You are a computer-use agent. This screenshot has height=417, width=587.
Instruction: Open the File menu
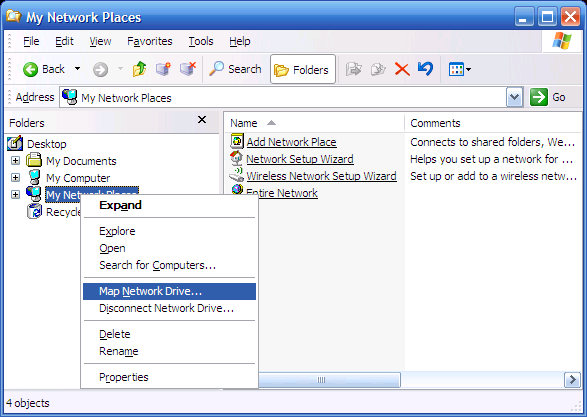31,41
